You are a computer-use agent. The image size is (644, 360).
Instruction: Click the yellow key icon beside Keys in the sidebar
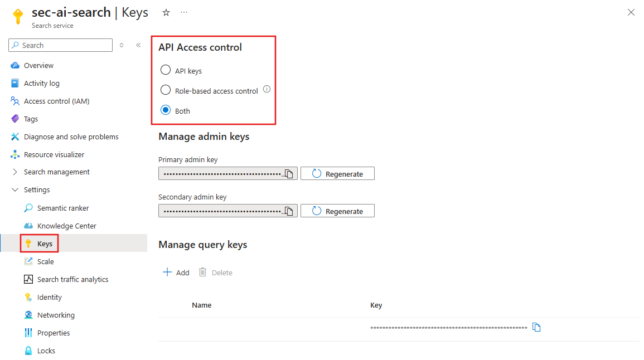coord(28,244)
